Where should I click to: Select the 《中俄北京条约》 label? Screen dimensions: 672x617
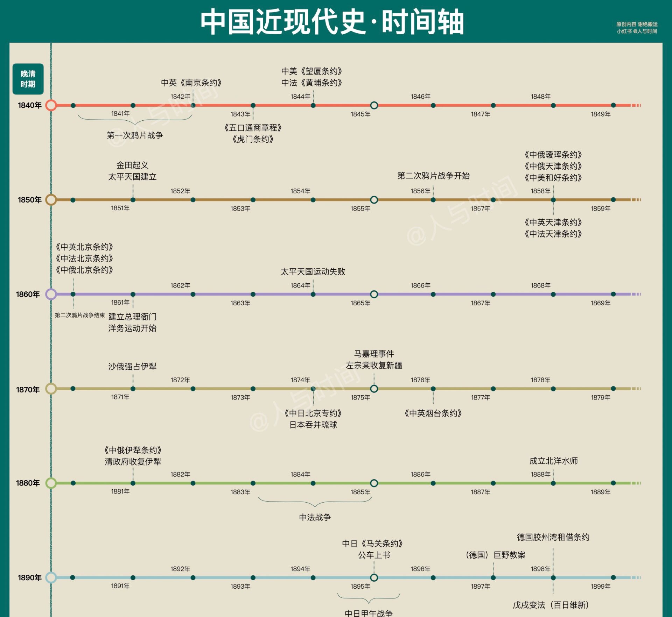(84, 270)
